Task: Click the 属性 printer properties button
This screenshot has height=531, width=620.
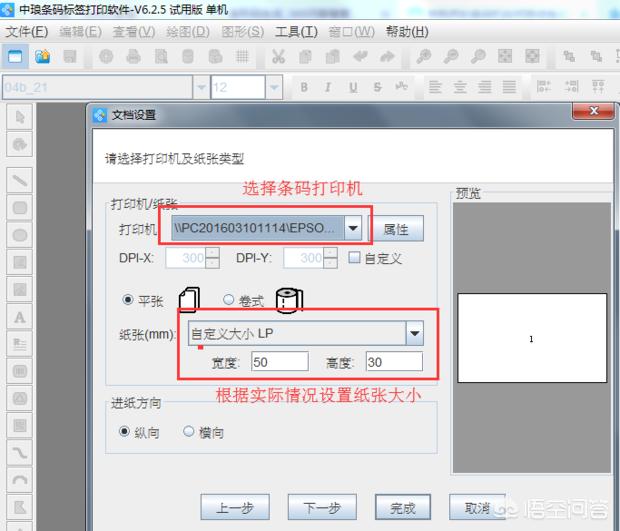Action: [x=397, y=229]
